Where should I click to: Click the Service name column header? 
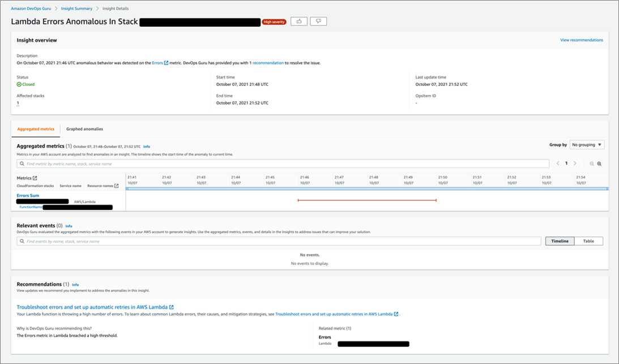[71, 186]
